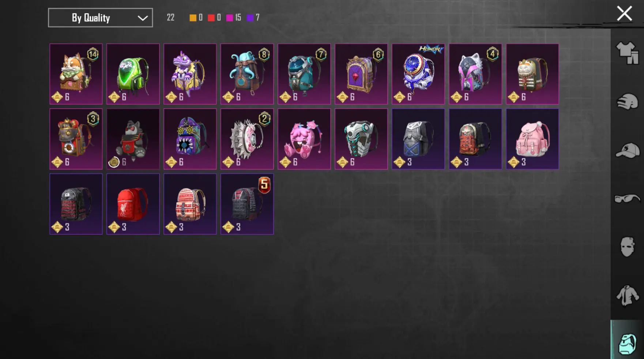Select the corgi dog backpack

pos(76,74)
